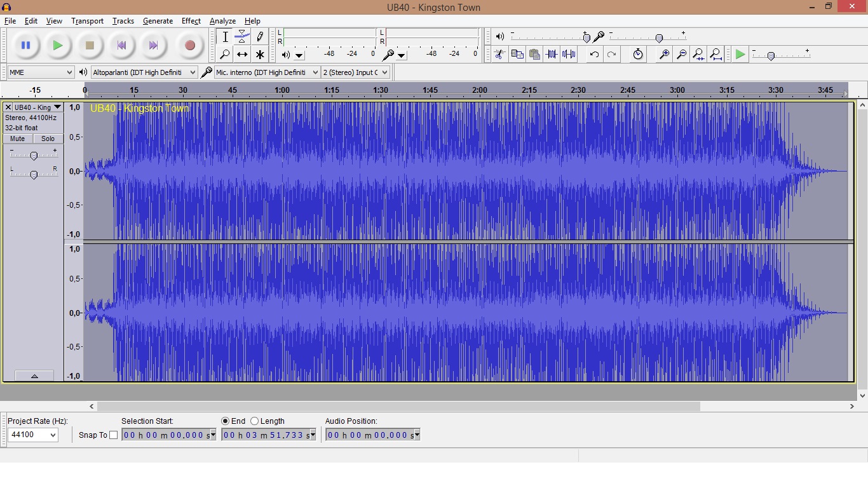
Task: Open the Tracks menu
Action: (x=123, y=21)
